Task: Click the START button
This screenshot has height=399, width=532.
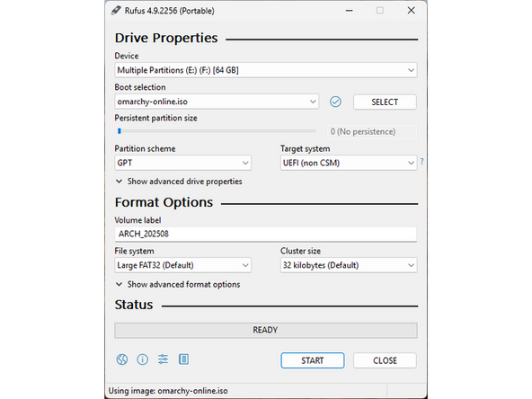Action: (x=313, y=360)
